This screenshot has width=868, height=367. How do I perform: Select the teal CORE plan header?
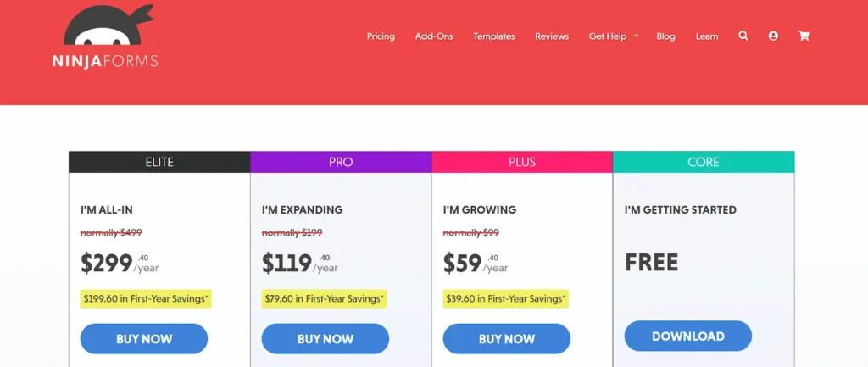point(704,162)
